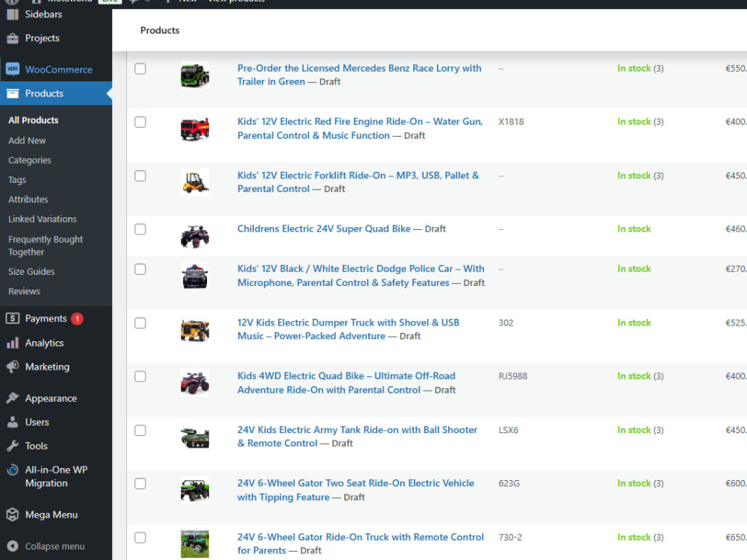
Task: Open the Attributes submenu item
Action: click(x=28, y=199)
